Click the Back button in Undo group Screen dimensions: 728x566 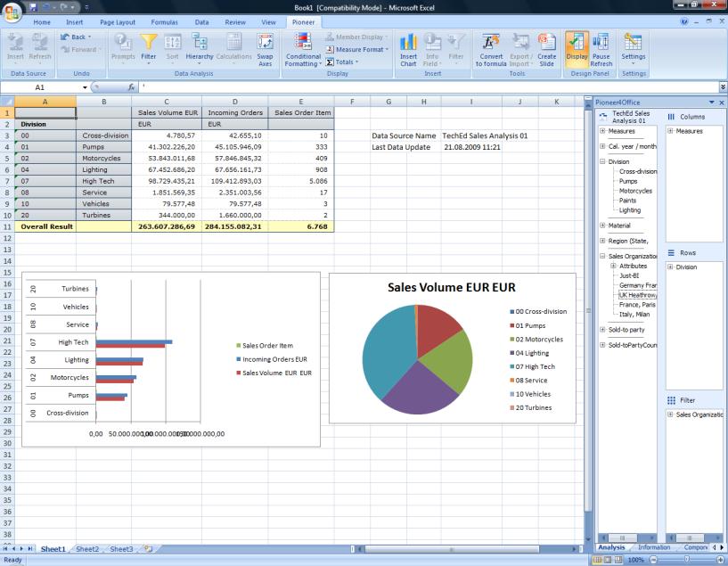coord(76,37)
